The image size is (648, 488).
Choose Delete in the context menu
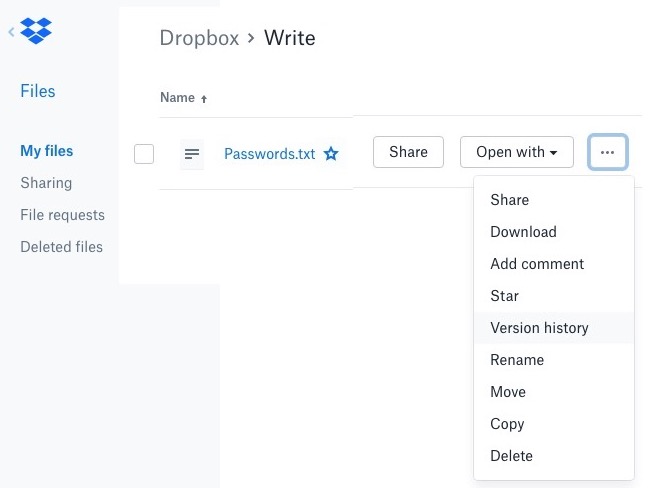554,456
